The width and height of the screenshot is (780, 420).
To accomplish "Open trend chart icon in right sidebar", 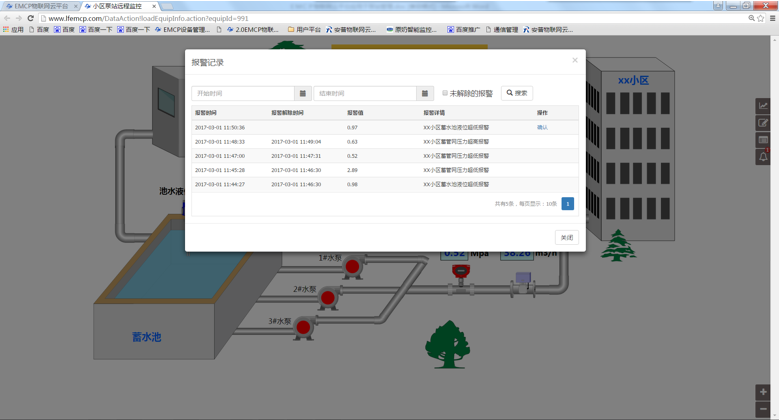I will point(763,105).
